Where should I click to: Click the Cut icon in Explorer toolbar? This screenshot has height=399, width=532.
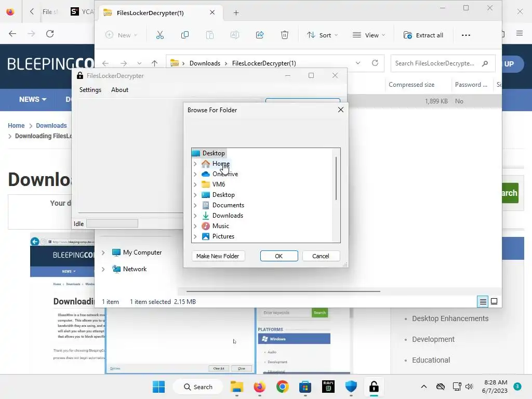coord(160,35)
